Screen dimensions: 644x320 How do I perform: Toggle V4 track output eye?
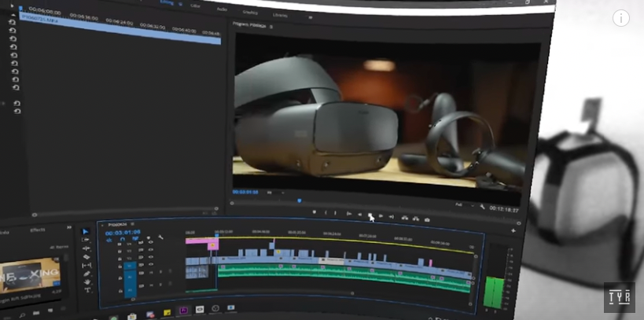[x=149, y=242]
